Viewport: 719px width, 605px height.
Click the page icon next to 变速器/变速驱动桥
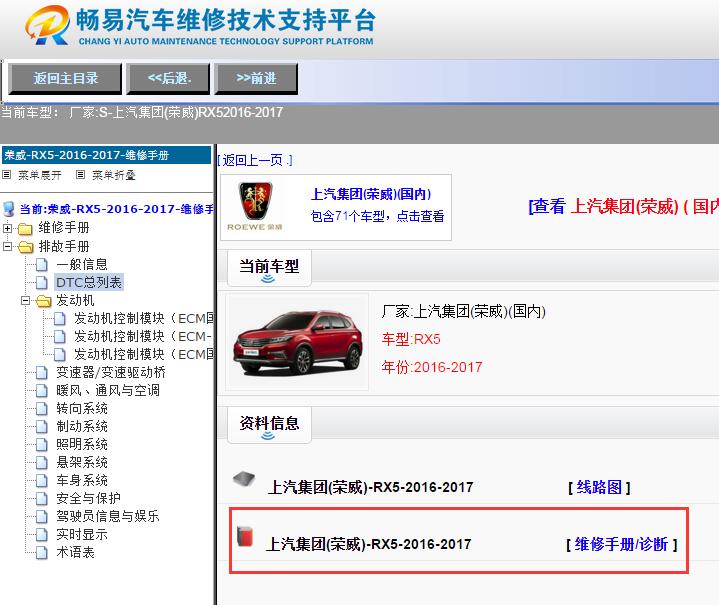coord(42,372)
